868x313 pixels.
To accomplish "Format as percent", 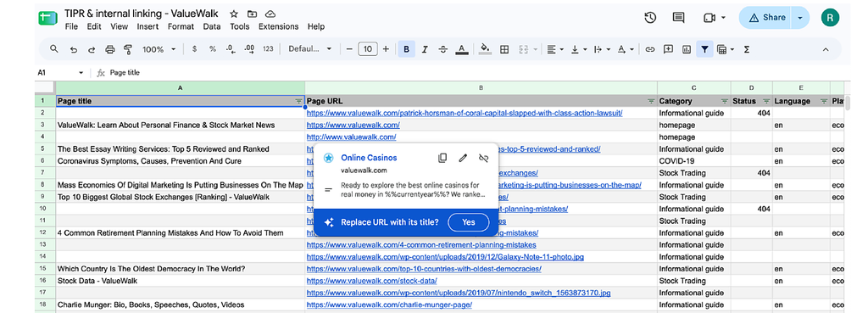I will coord(213,49).
